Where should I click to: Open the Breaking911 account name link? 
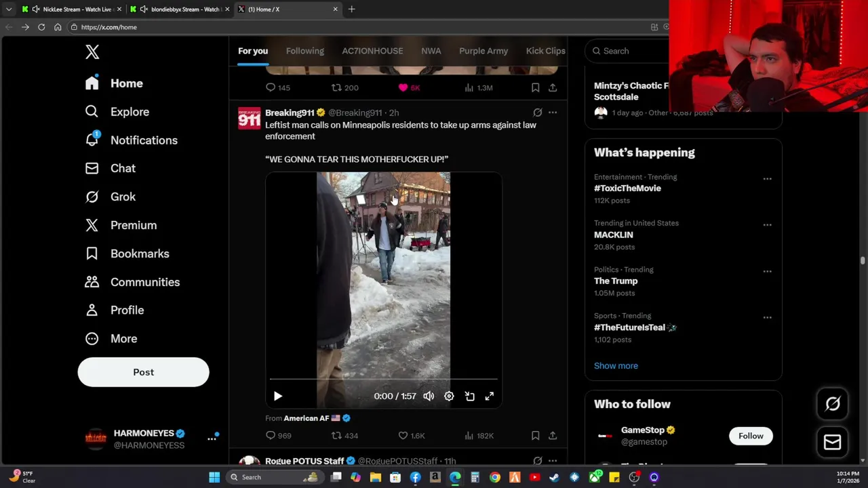pos(290,113)
